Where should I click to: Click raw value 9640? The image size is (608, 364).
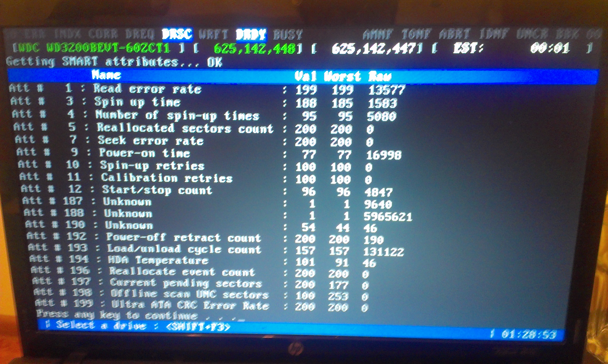tap(378, 204)
